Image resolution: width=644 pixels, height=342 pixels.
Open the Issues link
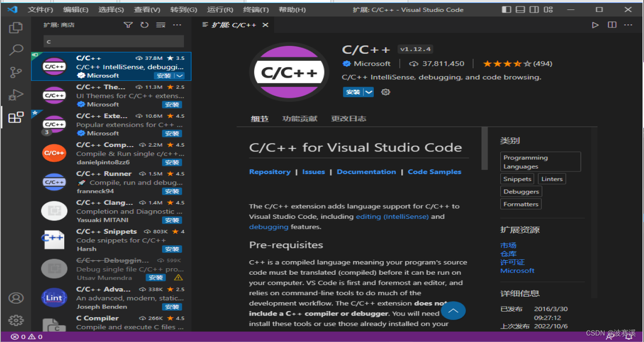(x=314, y=171)
